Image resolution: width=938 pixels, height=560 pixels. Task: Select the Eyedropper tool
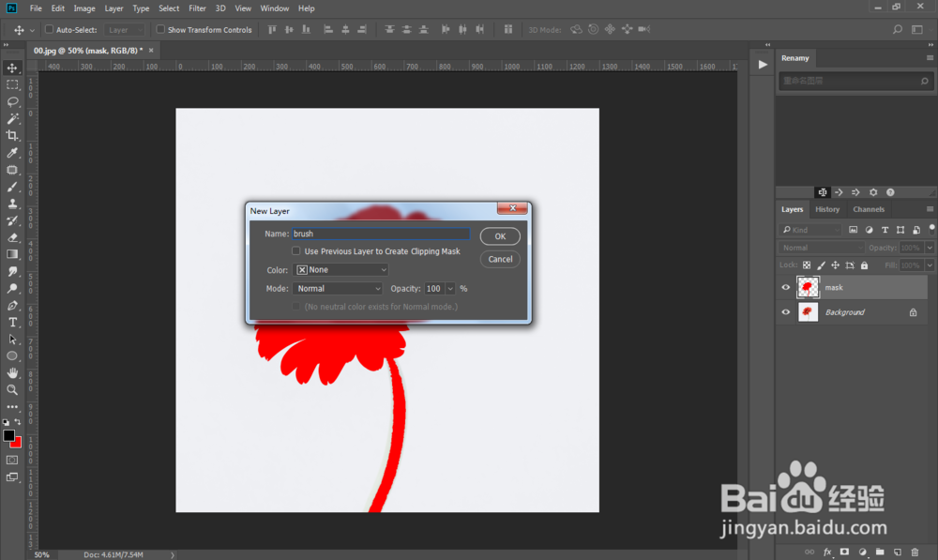tap(12, 153)
